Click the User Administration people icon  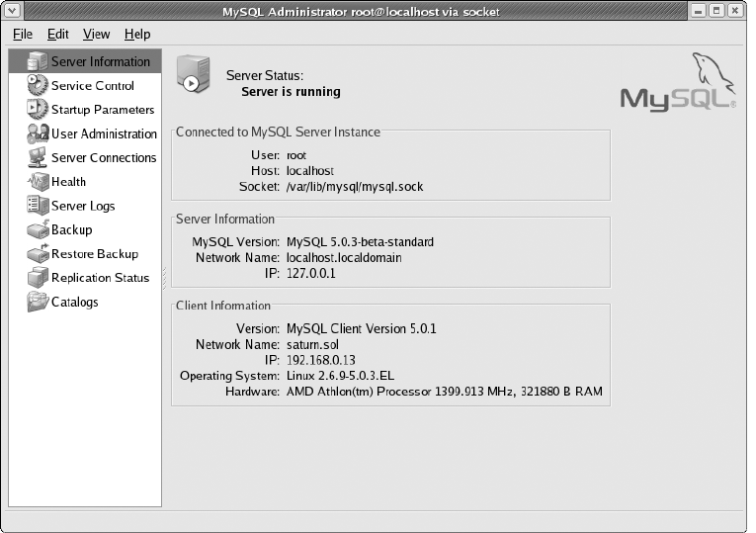point(38,133)
